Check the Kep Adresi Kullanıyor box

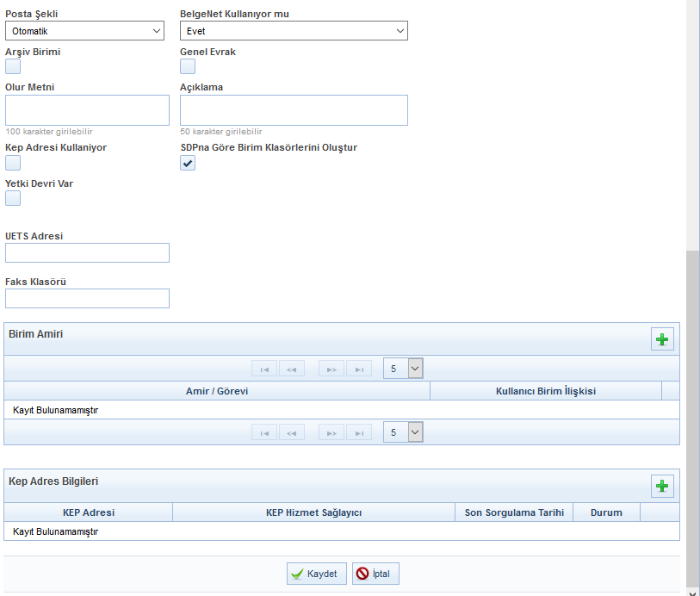tap(13, 162)
